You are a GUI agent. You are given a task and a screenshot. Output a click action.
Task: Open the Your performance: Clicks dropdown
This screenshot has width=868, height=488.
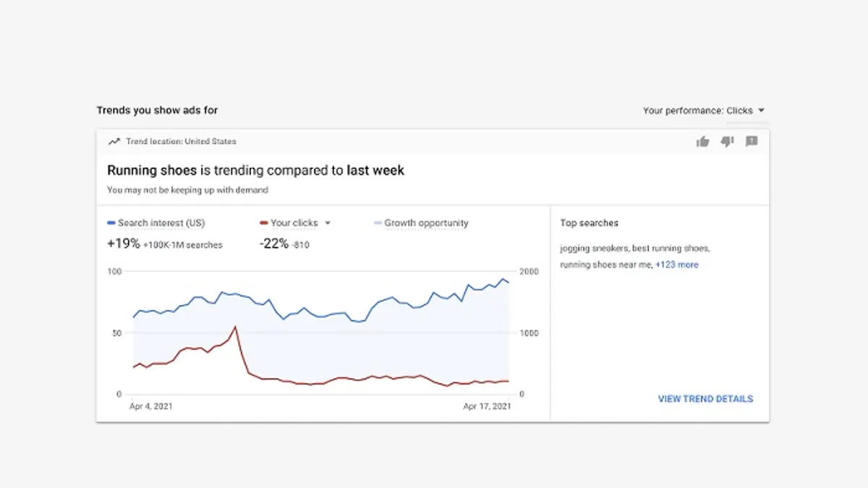click(x=704, y=111)
